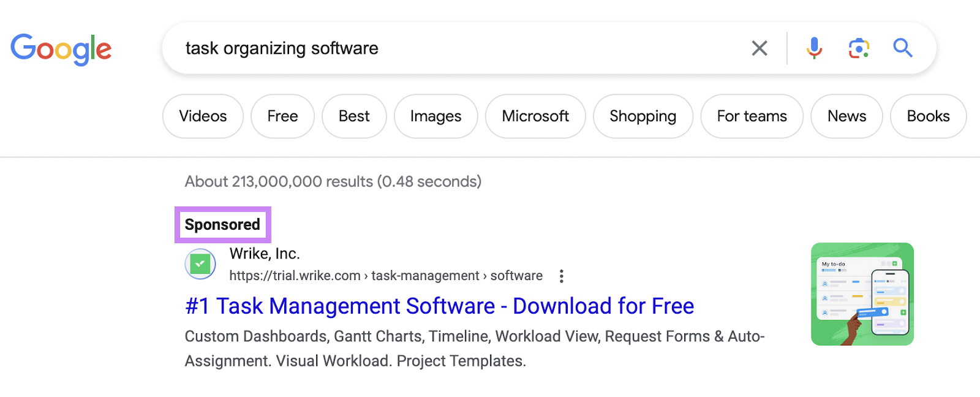Open the Shopping results tab
The width and height of the screenshot is (980, 397).
[x=643, y=116]
